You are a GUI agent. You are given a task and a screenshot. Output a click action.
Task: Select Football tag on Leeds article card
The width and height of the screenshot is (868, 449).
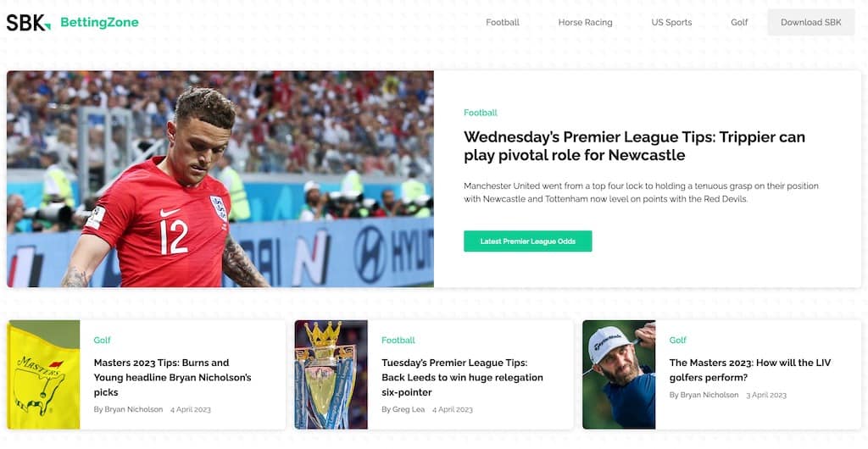coord(398,340)
